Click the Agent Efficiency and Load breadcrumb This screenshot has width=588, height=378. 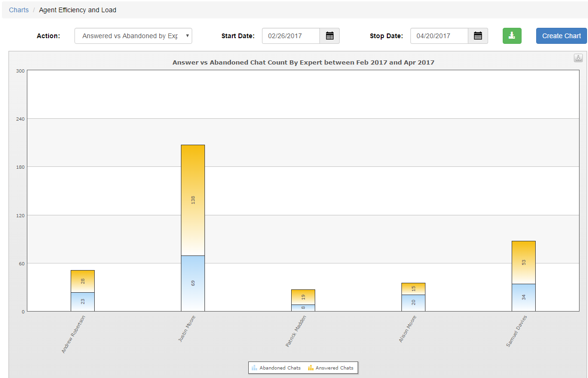78,10
